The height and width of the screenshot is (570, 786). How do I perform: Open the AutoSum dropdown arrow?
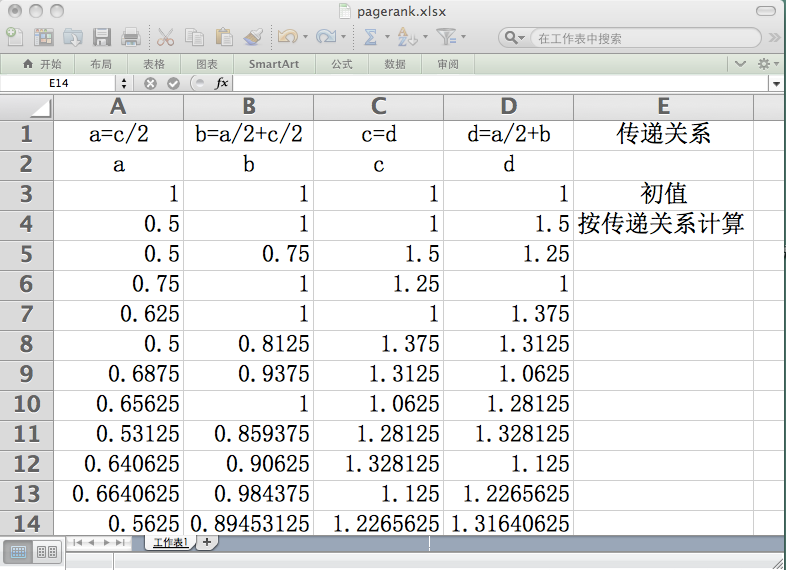386,37
